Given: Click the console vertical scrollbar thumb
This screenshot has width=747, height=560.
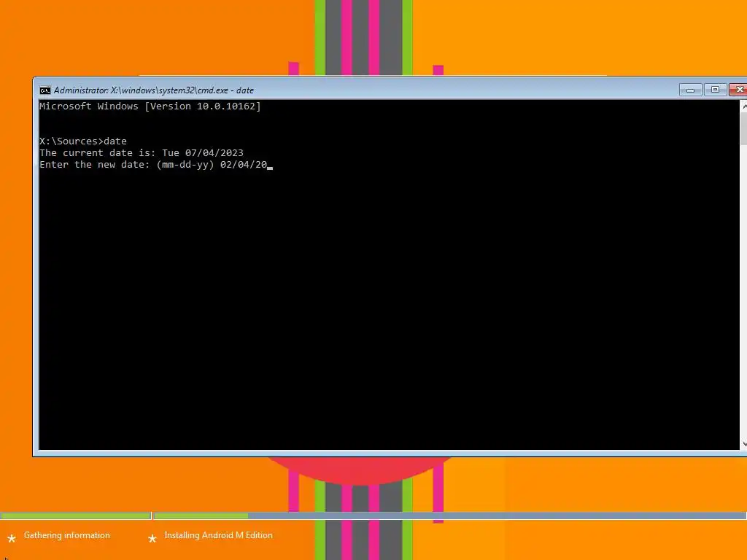Looking at the screenshot, I should 744,128.
